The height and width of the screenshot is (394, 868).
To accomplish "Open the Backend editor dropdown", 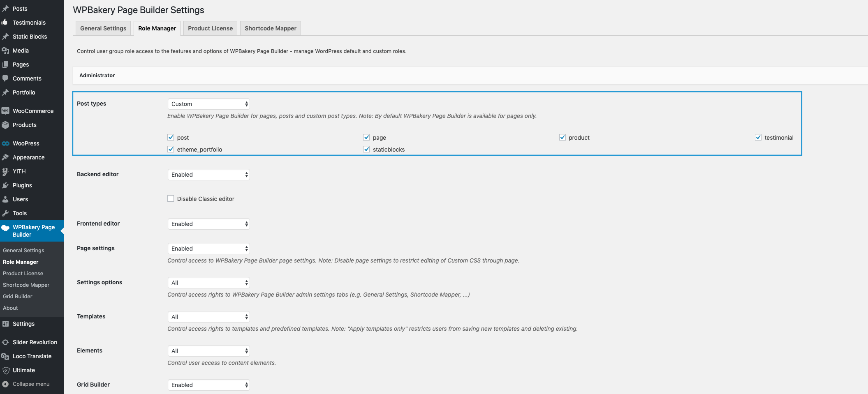I will pos(209,175).
